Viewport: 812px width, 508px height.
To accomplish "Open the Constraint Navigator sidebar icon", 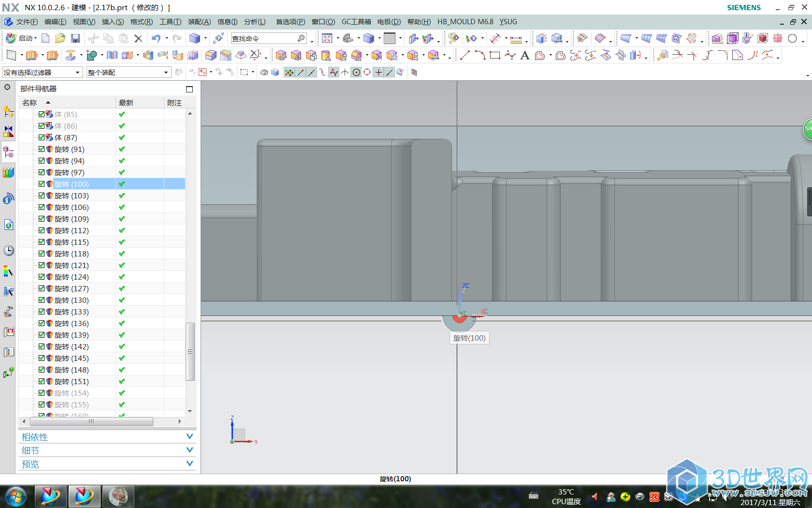I will [x=8, y=132].
